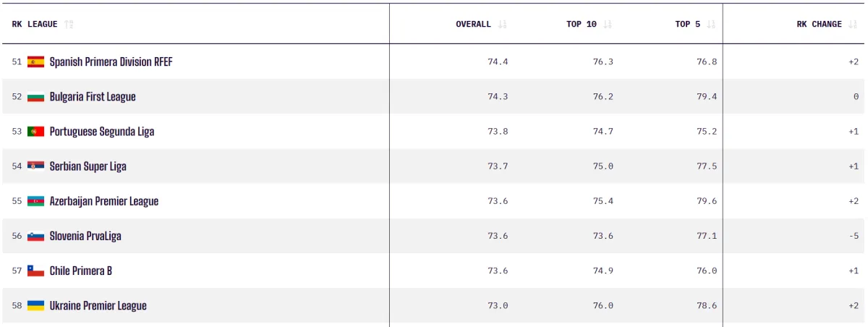Sort by Top 5 column arrows
The height and width of the screenshot is (327, 868).
point(711,24)
